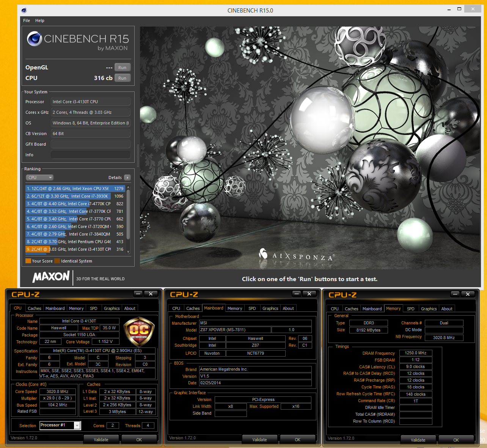Select ranking row 6 i7-3720QM score 590
The image size is (487, 448).
pos(75,226)
